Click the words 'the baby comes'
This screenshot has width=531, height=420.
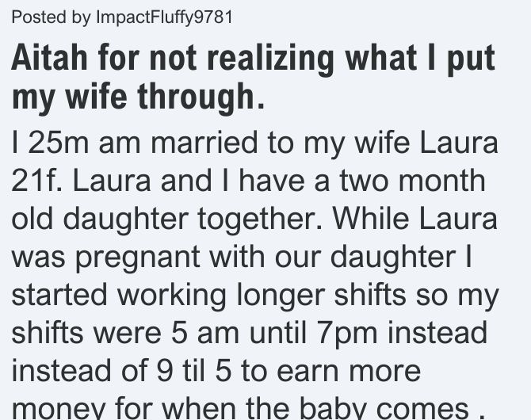click(x=357, y=408)
